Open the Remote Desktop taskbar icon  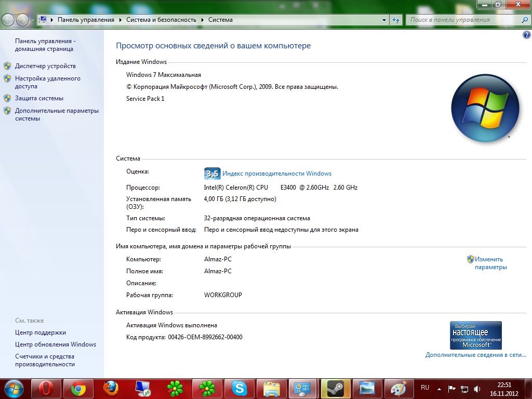pyautogui.click(x=143, y=389)
